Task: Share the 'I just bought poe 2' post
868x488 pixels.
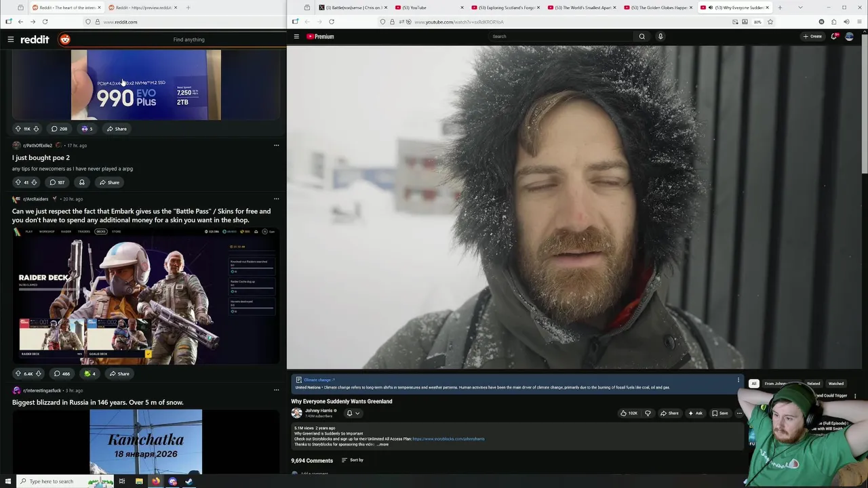Action: point(108,182)
